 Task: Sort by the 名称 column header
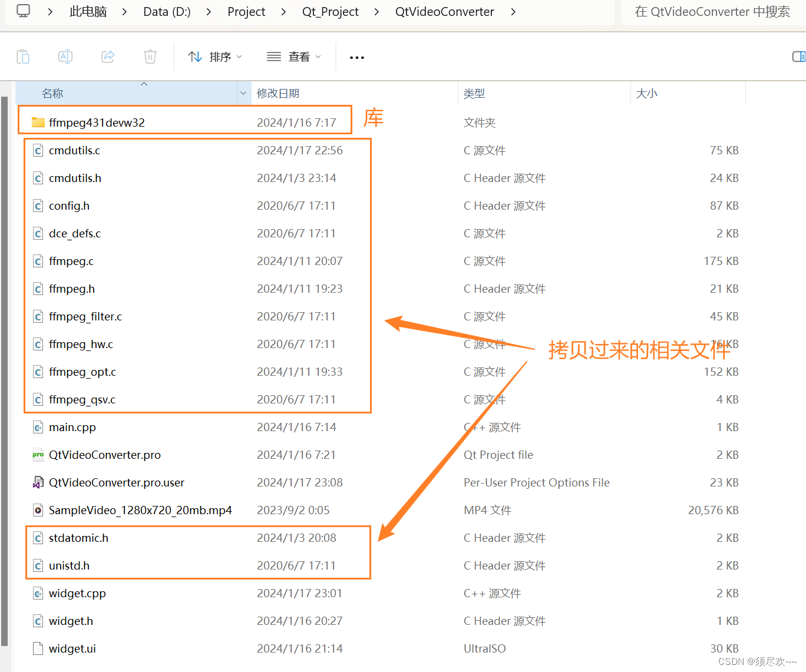point(126,93)
